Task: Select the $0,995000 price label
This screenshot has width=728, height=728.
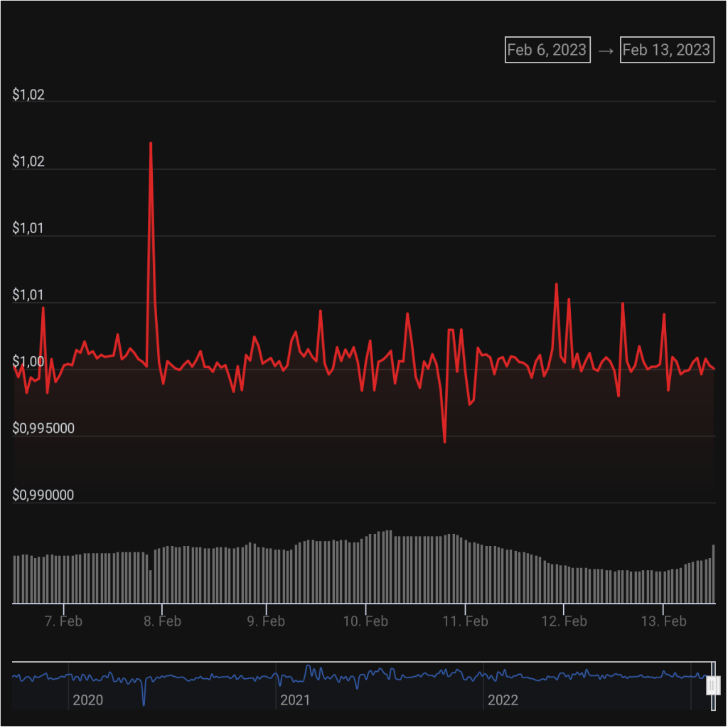Action: (x=43, y=428)
